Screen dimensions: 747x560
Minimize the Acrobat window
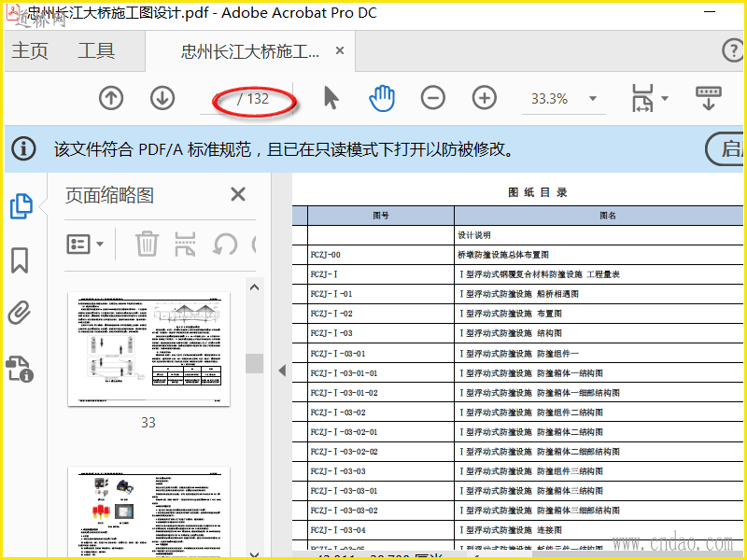pyautogui.click(x=710, y=11)
